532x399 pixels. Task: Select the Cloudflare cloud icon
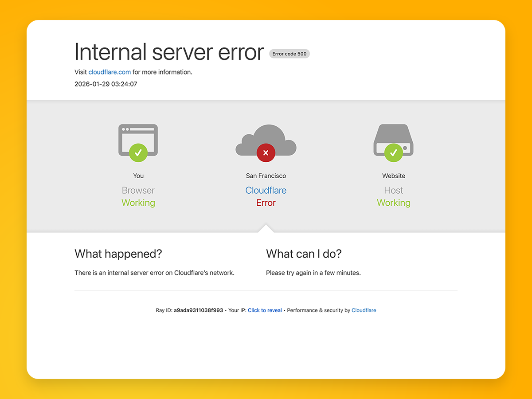(266, 140)
